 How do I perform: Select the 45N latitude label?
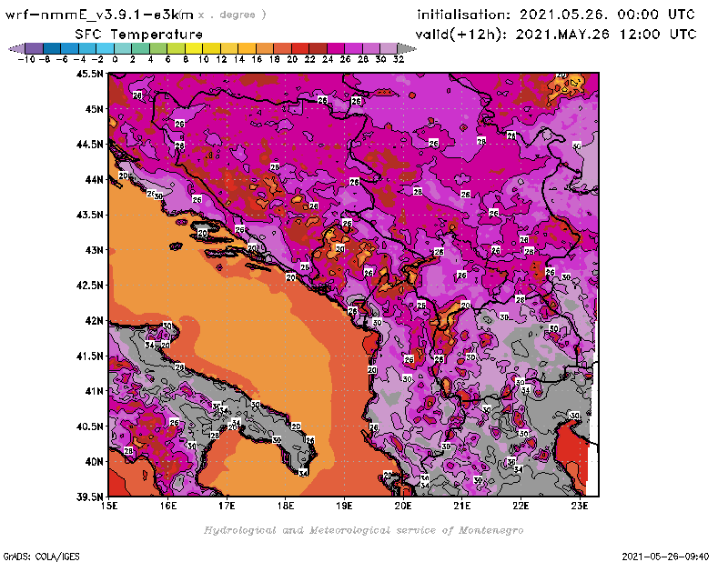[94, 109]
